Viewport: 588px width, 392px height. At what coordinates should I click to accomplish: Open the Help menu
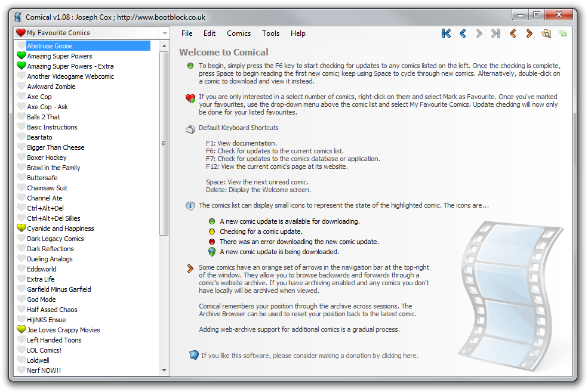[x=298, y=33]
